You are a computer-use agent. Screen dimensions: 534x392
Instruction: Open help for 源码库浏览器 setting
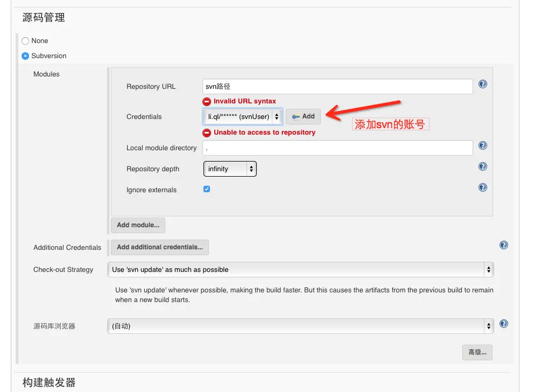tap(504, 324)
